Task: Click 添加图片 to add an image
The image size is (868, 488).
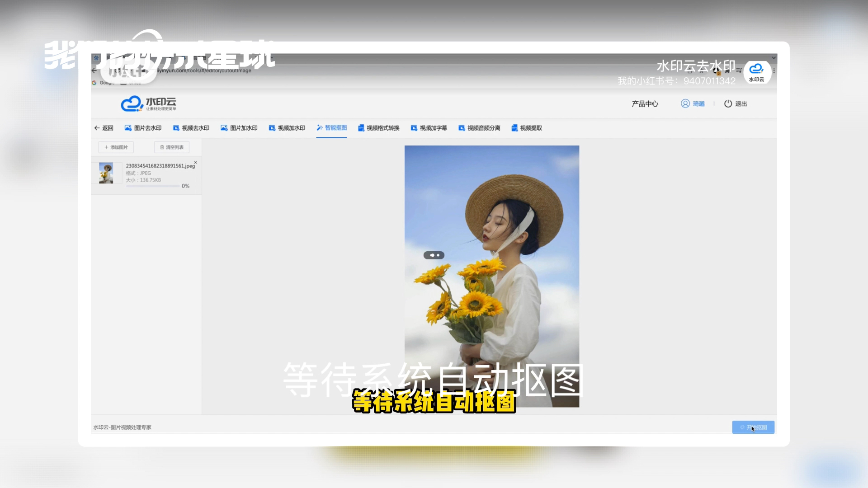Action: point(116,147)
